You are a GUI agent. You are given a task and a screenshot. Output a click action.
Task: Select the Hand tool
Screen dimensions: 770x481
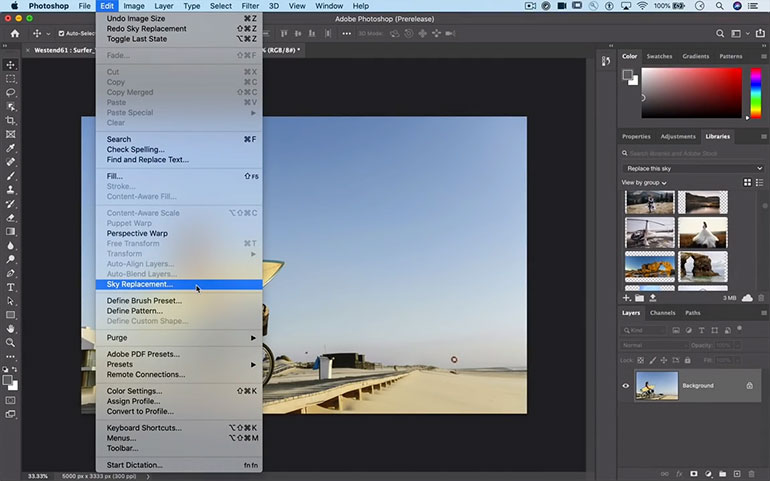click(11, 327)
